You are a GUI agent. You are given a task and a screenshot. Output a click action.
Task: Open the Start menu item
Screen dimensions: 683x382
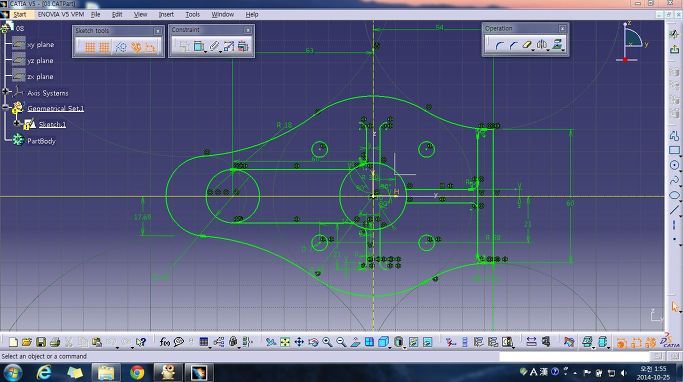tap(20, 14)
